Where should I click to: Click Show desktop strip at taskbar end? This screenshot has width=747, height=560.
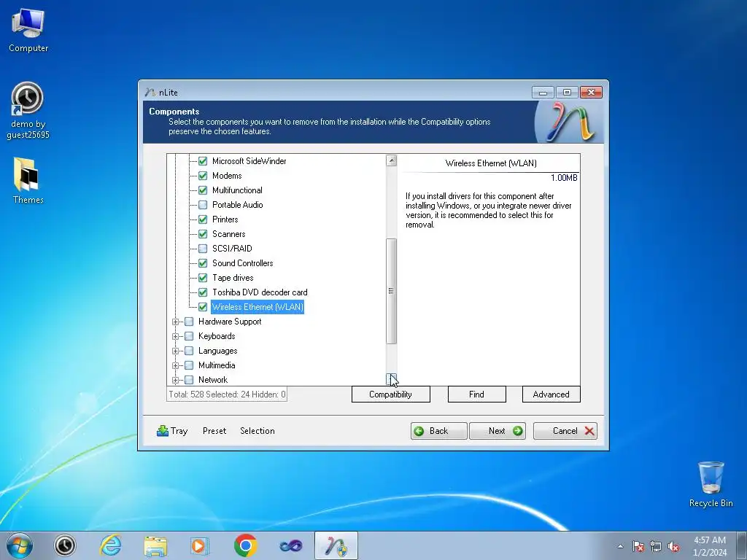742,545
